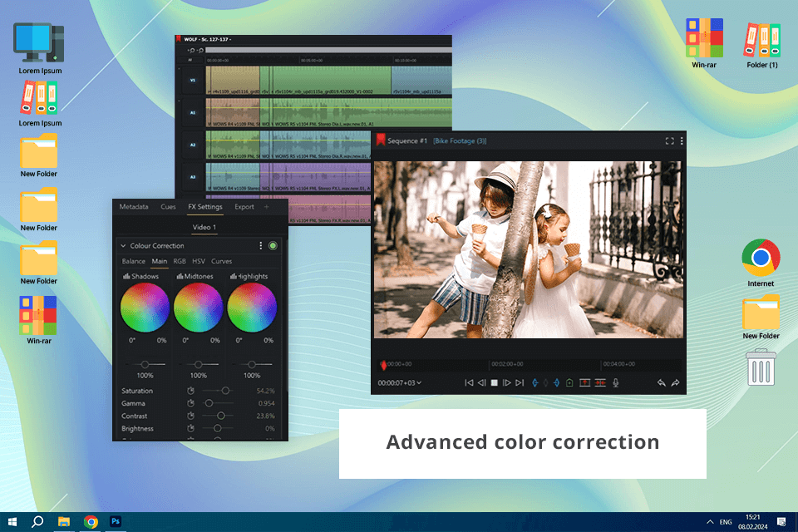Select the A1 track header in timeline

(x=192, y=112)
